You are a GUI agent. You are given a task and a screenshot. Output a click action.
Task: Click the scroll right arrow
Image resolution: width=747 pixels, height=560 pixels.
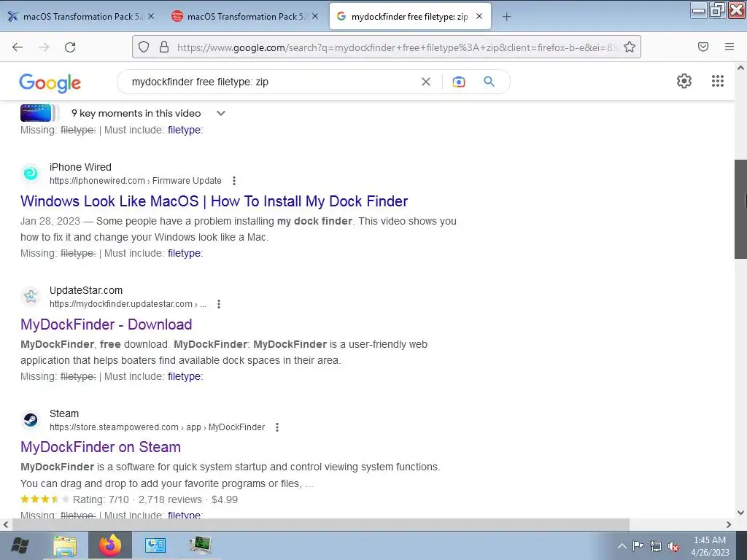pos(729,524)
